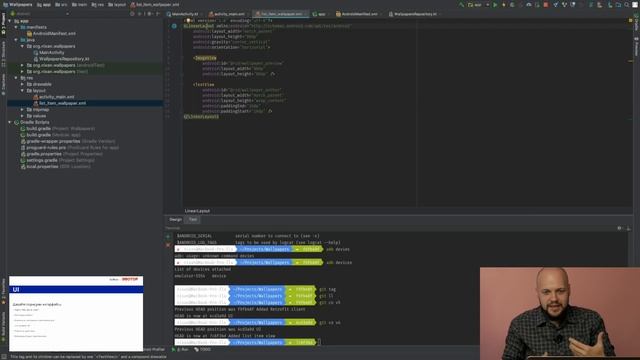
Task: Open AndroidManifest.xml in project tree
Action: (51, 33)
